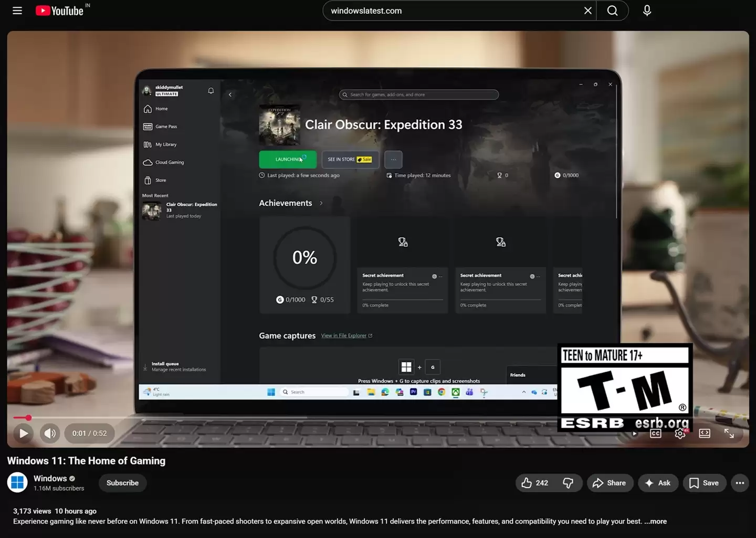Mute the video volume
Viewport: 756px width, 538px height.
[x=50, y=434]
